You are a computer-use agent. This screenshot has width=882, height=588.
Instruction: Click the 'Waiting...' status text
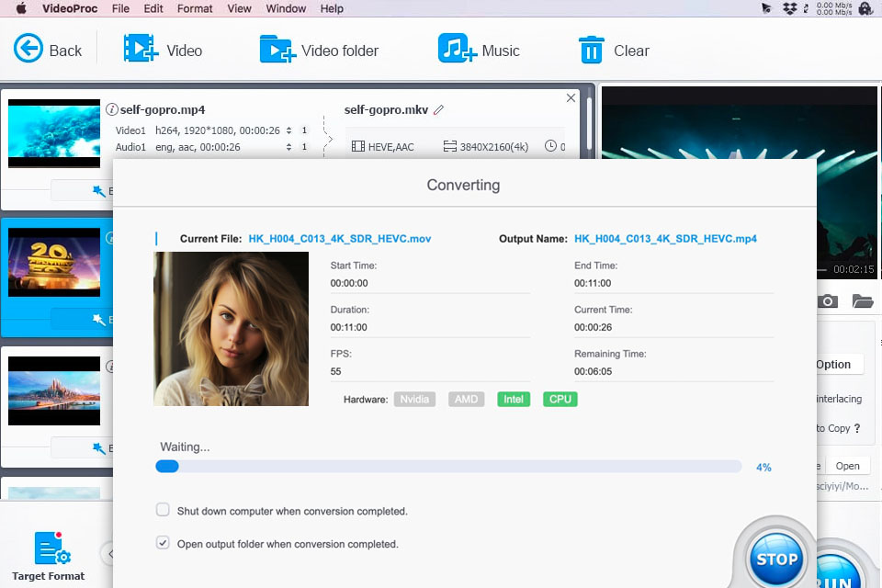click(x=185, y=447)
